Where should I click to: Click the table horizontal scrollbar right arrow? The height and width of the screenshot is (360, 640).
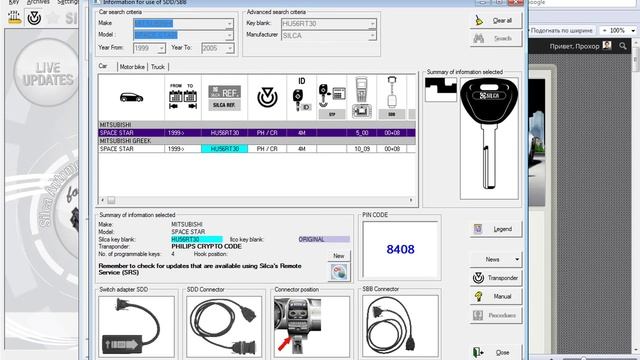click(x=411, y=200)
